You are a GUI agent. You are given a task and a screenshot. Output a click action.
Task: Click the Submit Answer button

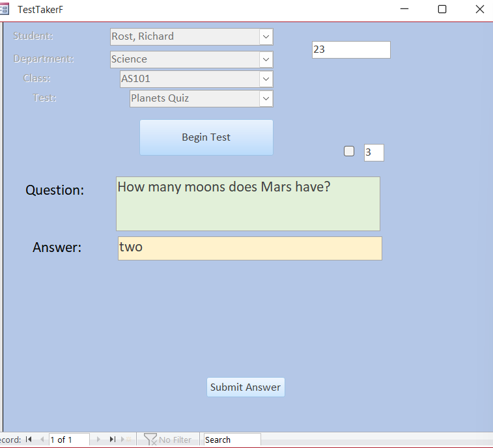pos(246,387)
